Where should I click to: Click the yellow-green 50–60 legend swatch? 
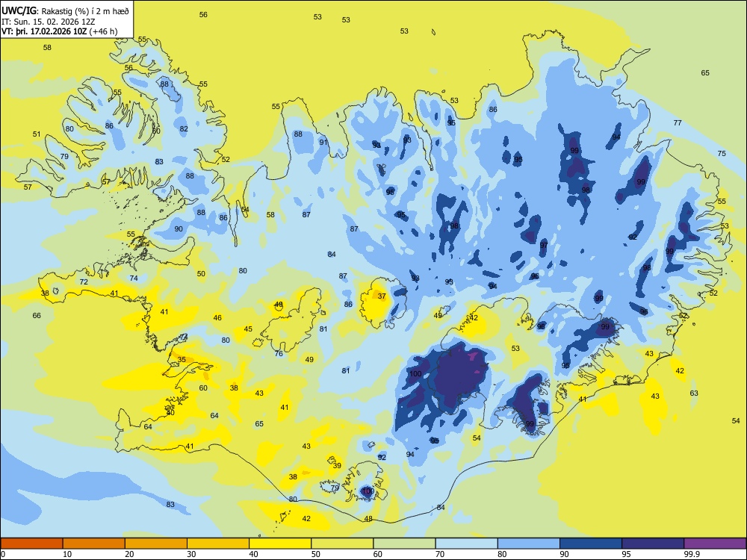(342, 544)
